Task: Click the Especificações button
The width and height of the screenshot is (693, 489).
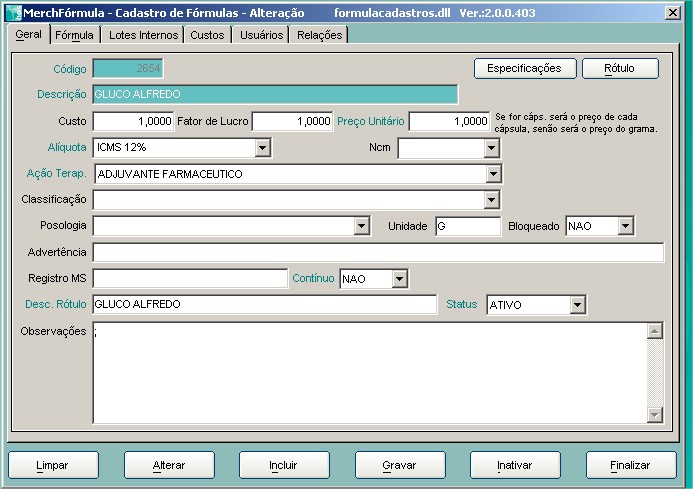Action: point(524,69)
